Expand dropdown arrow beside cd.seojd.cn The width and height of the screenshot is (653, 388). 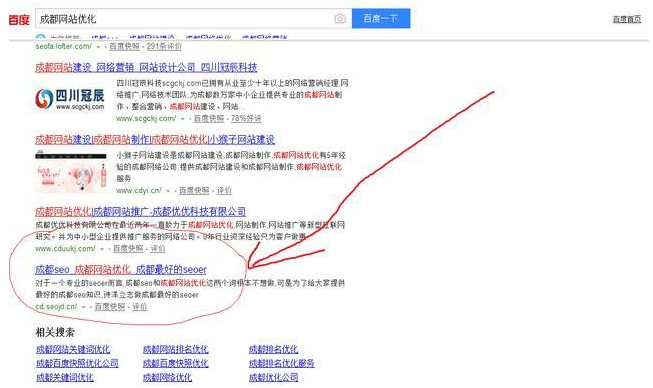(x=84, y=307)
